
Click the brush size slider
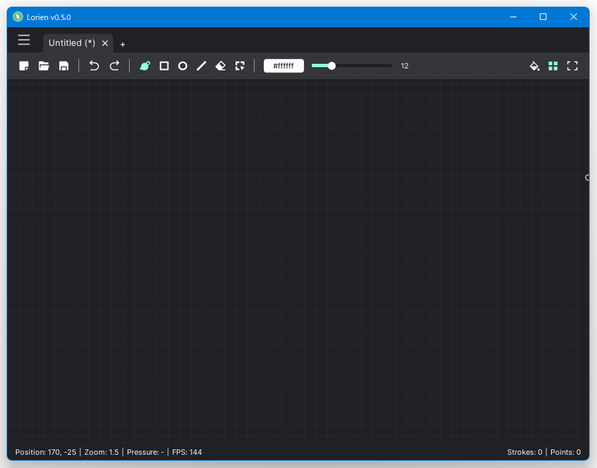click(351, 66)
